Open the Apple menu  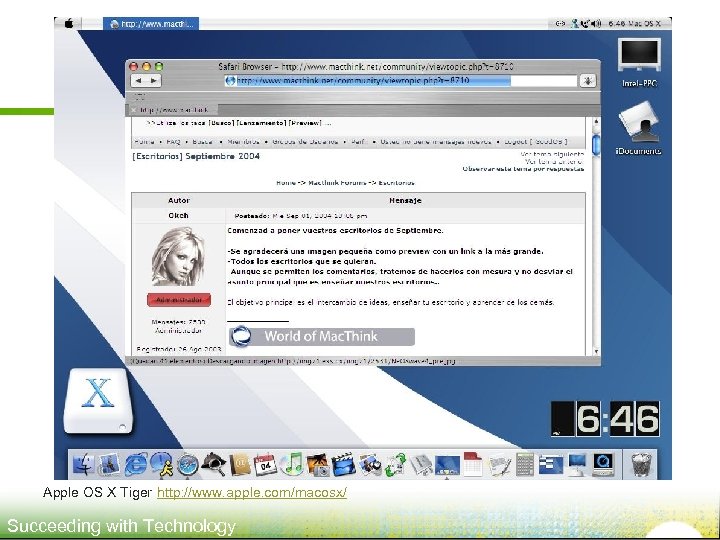click(x=69, y=23)
